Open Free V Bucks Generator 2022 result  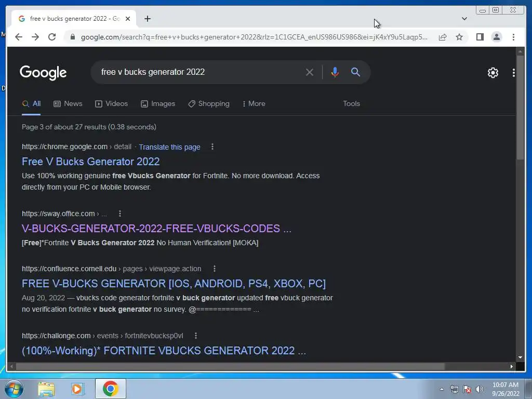click(x=90, y=162)
